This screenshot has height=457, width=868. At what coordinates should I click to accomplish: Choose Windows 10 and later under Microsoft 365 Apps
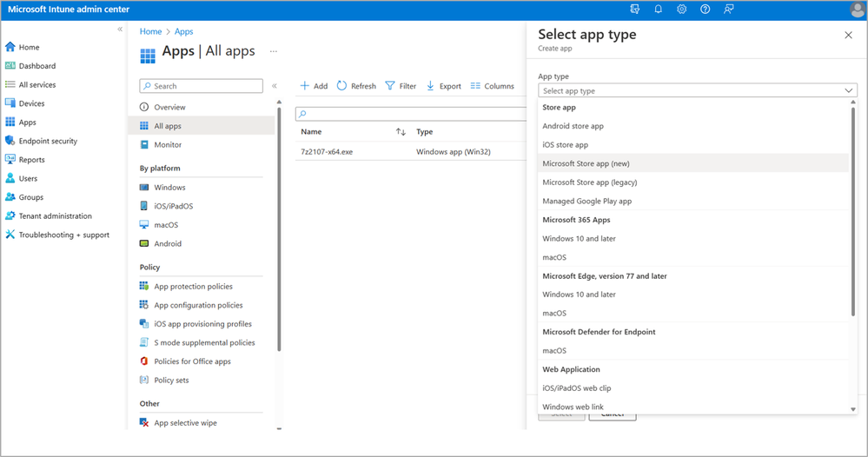pyautogui.click(x=693, y=238)
